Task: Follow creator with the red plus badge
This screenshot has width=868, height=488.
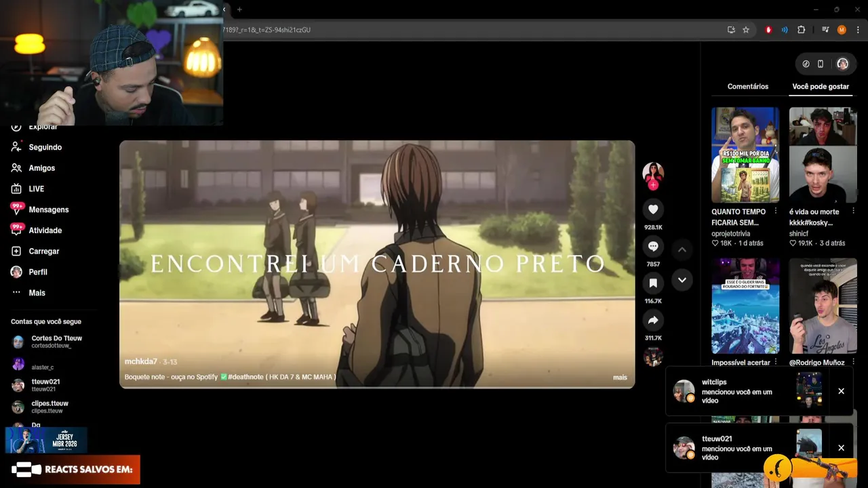Action: pos(653,185)
